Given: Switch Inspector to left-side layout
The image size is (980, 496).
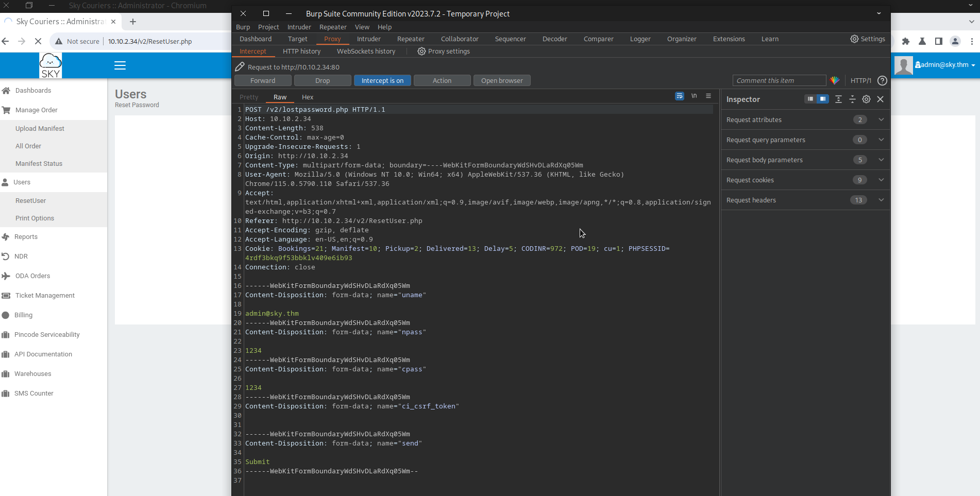Looking at the screenshot, I should 810,99.
